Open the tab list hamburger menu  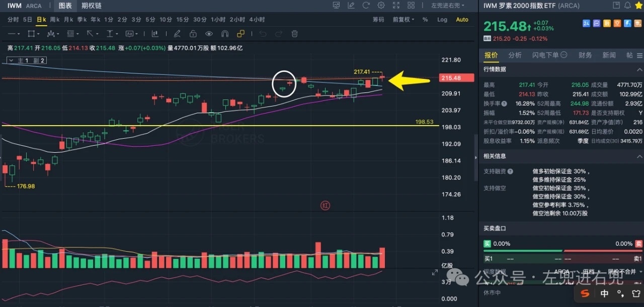tap(639, 55)
